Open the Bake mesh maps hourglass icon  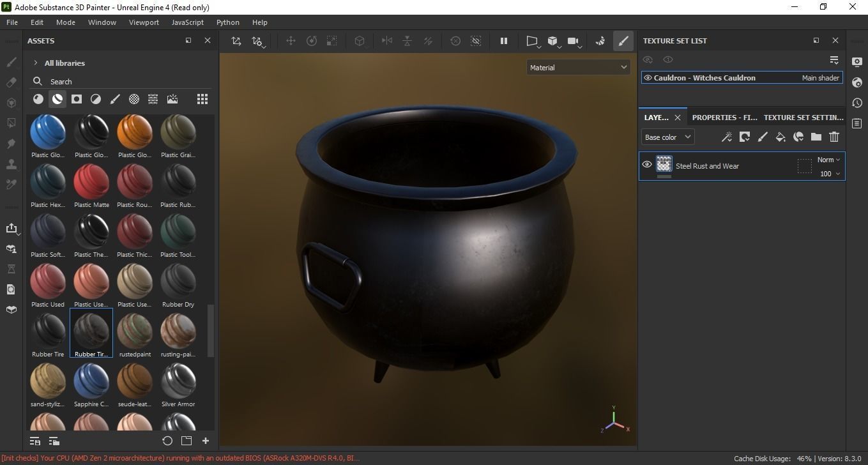pos(11,269)
